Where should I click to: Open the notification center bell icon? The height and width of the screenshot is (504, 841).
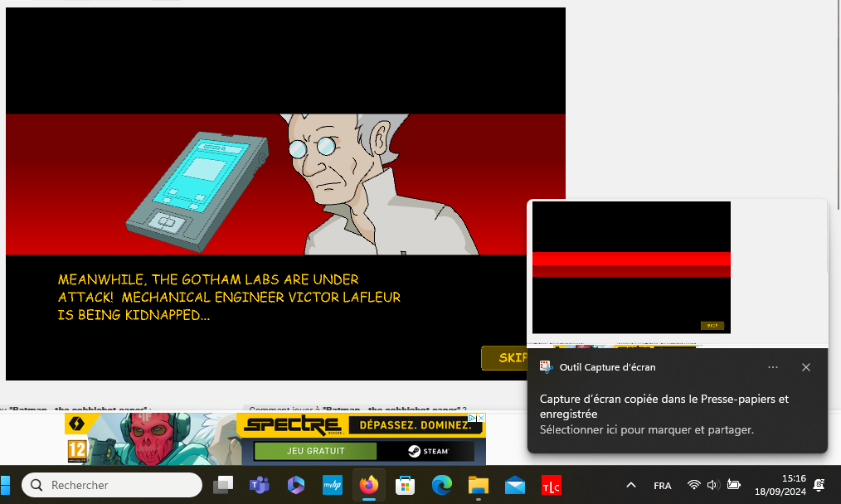[x=819, y=485]
